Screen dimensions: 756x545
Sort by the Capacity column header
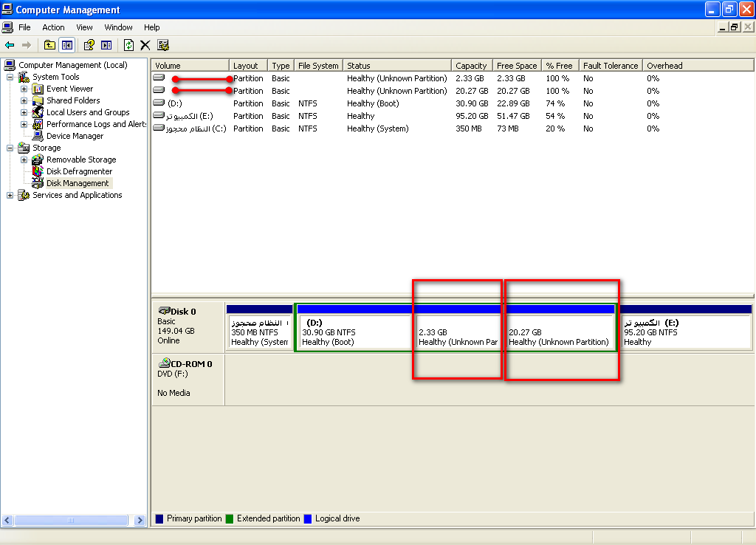tap(472, 66)
